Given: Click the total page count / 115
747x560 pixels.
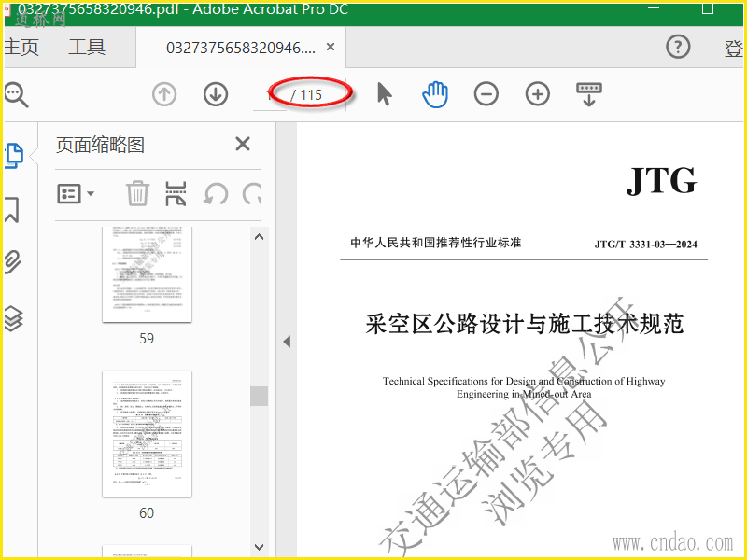Looking at the screenshot, I should click(x=307, y=95).
